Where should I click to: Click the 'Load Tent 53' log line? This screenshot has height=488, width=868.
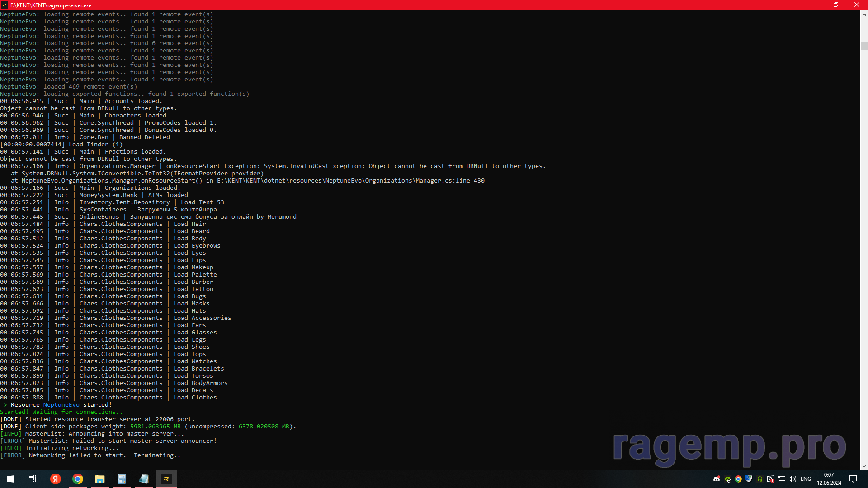[x=112, y=202]
